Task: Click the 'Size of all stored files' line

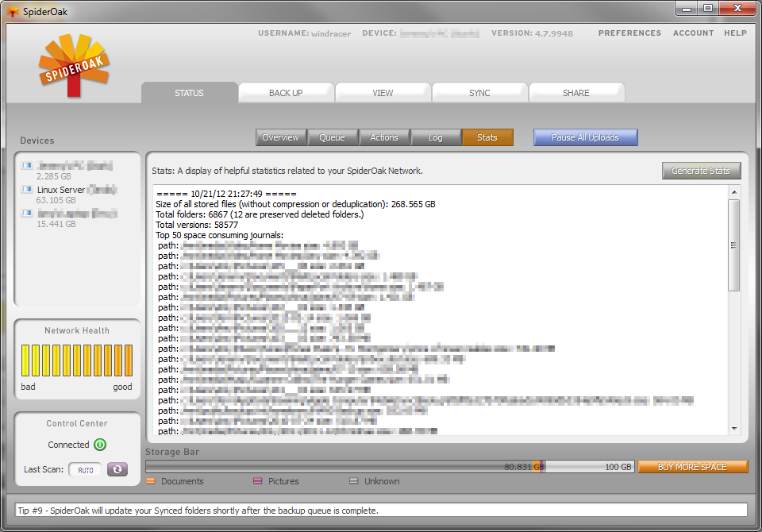Action: 295,204
